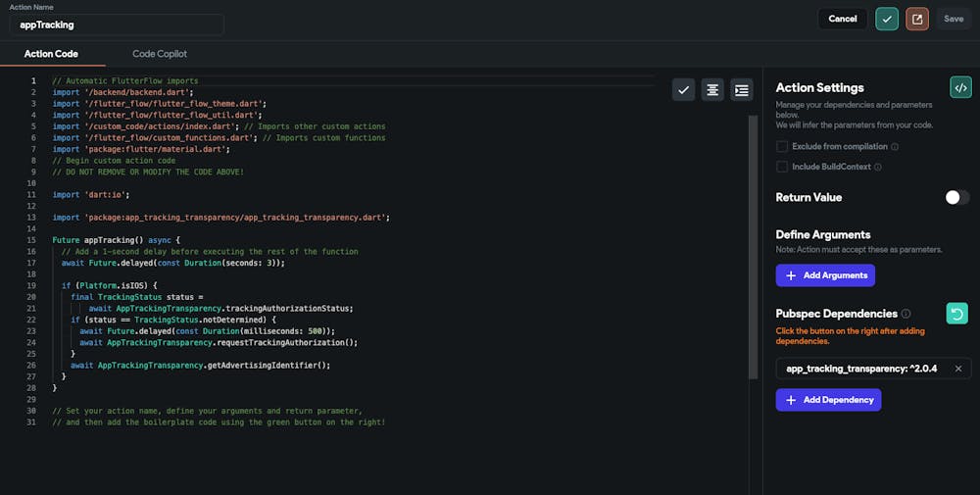
Task: Check the Include BuildContext checkbox
Action: coord(782,167)
